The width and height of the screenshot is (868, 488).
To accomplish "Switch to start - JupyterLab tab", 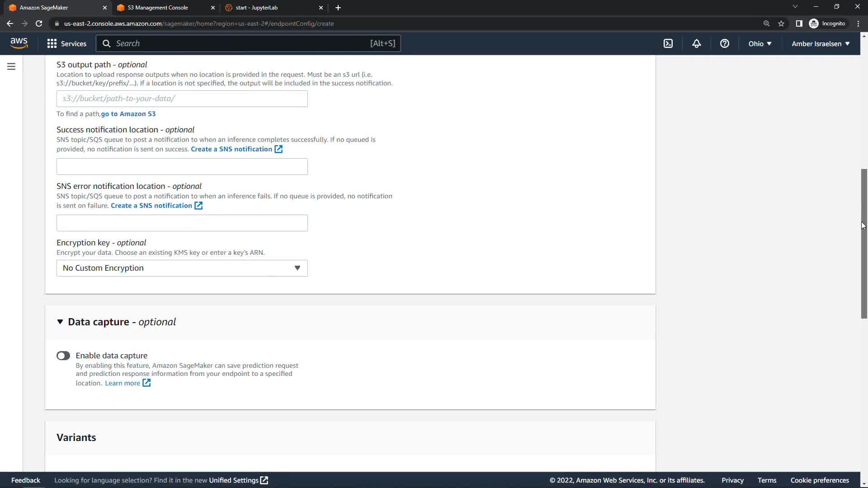I will pos(256,8).
